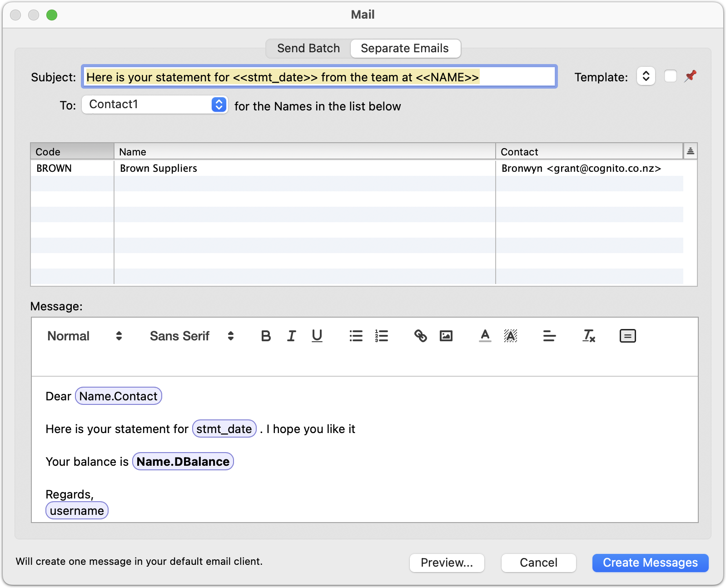This screenshot has height=588, width=726.
Task: Toggle underline formatting button
Action: (317, 336)
